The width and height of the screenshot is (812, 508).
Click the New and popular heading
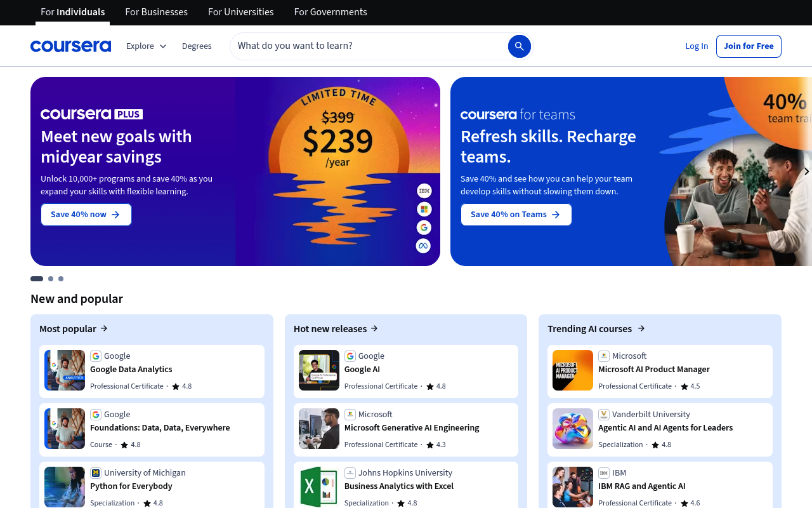(x=77, y=298)
